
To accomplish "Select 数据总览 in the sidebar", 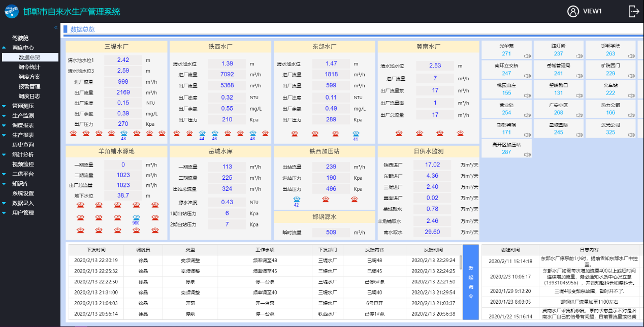I will pos(29,57).
